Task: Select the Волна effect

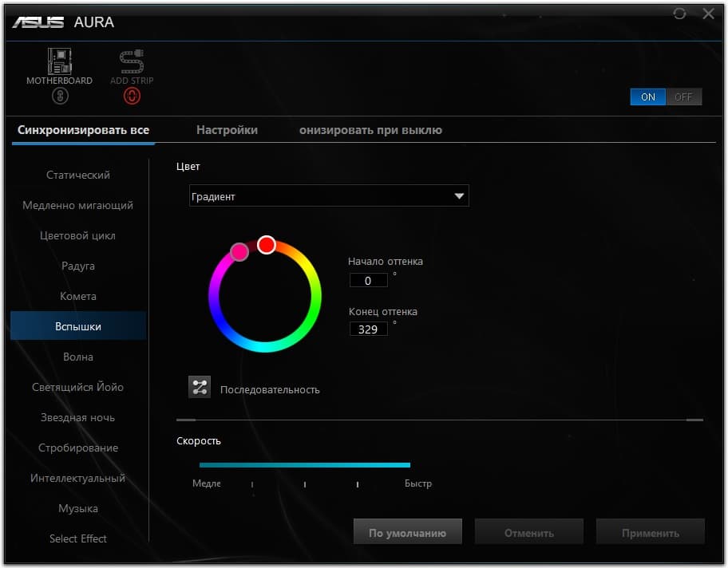Action: 78,357
